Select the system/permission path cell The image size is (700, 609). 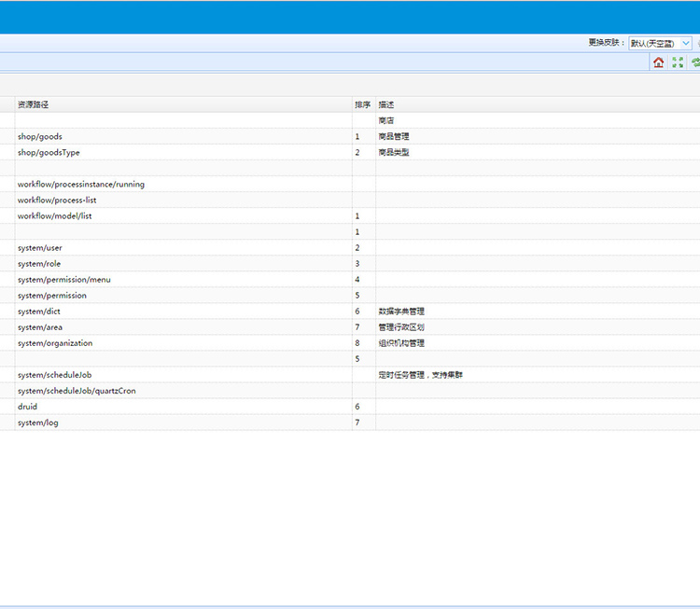183,296
